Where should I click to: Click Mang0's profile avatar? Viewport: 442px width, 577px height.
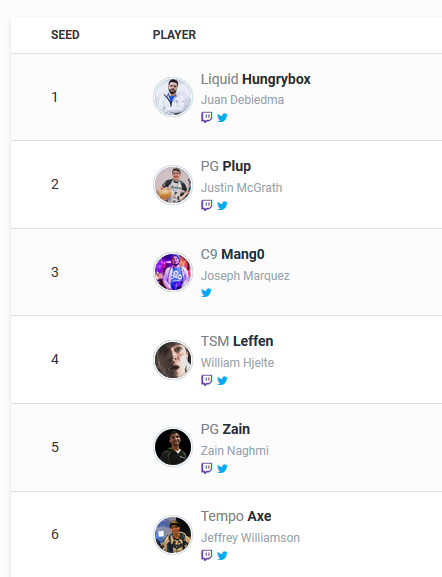click(173, 272)
